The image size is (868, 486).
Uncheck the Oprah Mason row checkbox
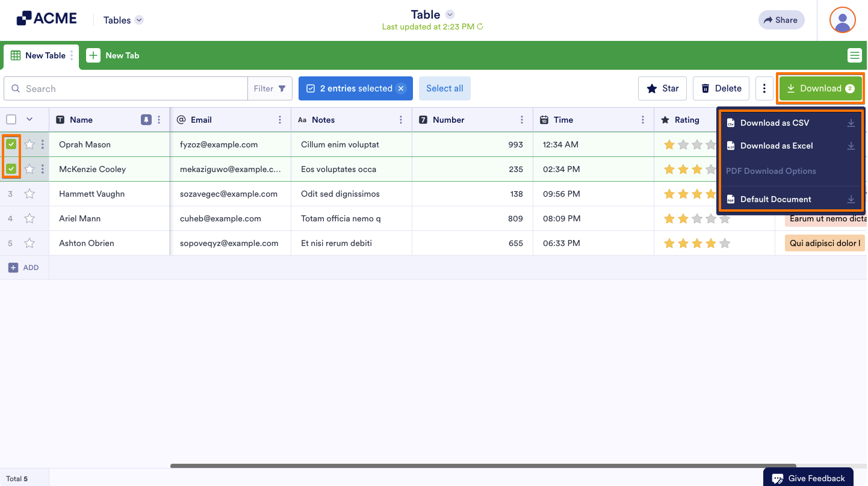coord(11,144)
